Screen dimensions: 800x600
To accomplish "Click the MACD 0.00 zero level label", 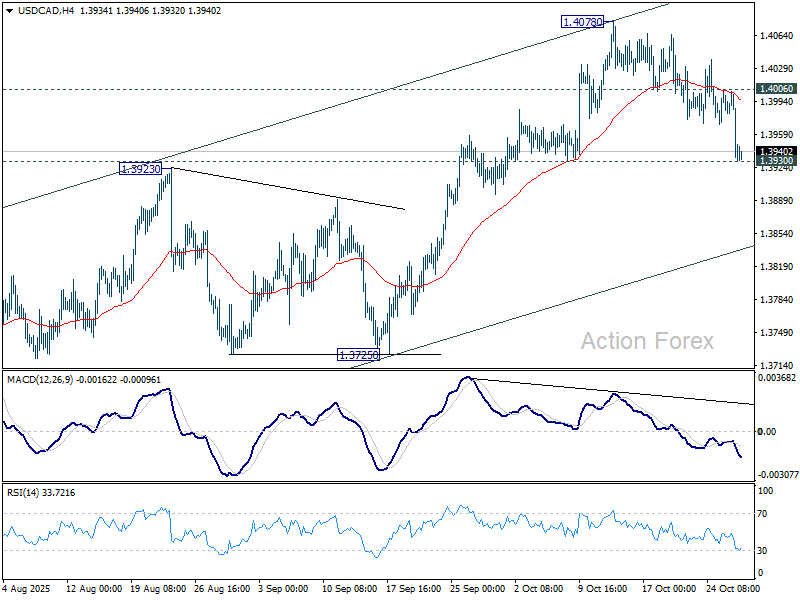I will [766, 432].
